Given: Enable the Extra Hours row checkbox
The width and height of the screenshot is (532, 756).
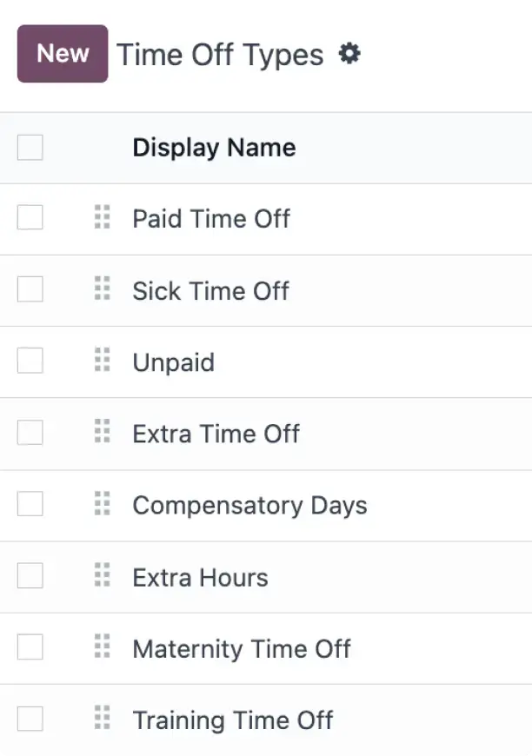Looking at the screenshot, I should tap(30, 576).
